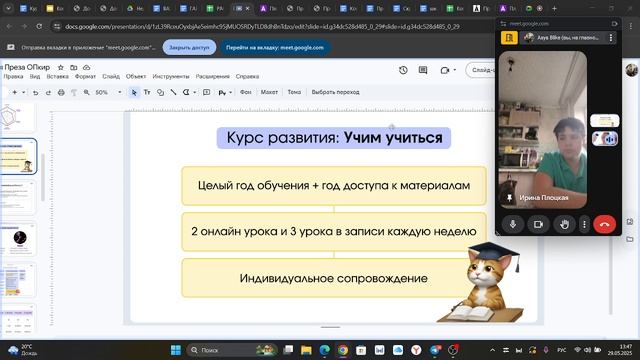Expand the recording camera dropdown arrow

(x=454, y=70)
